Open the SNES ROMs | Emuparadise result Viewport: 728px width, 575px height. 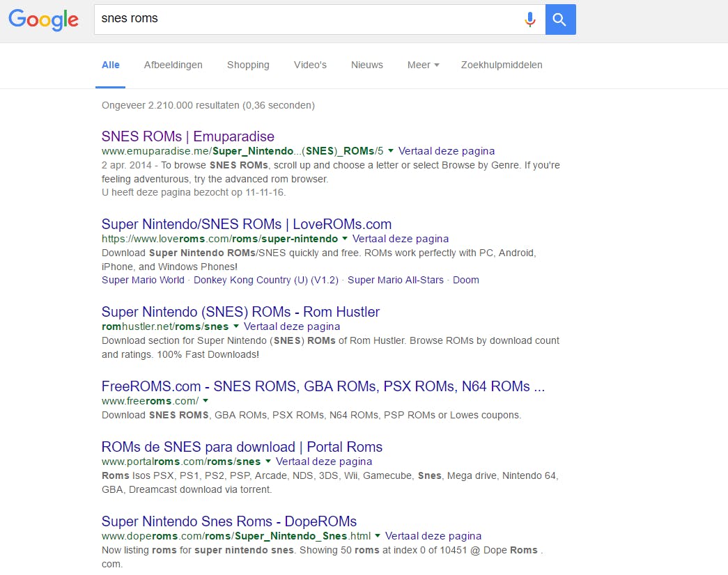[188, 136]
